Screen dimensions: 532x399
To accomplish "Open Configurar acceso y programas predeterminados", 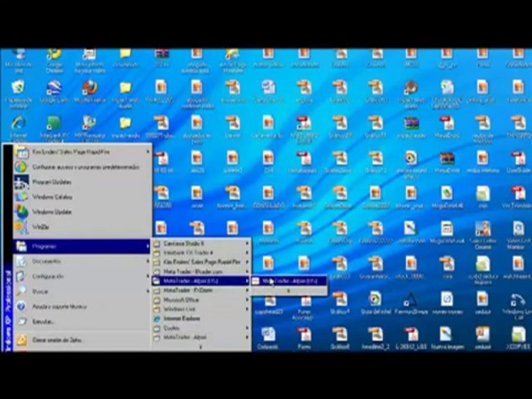I will click(x=82, y=167).
